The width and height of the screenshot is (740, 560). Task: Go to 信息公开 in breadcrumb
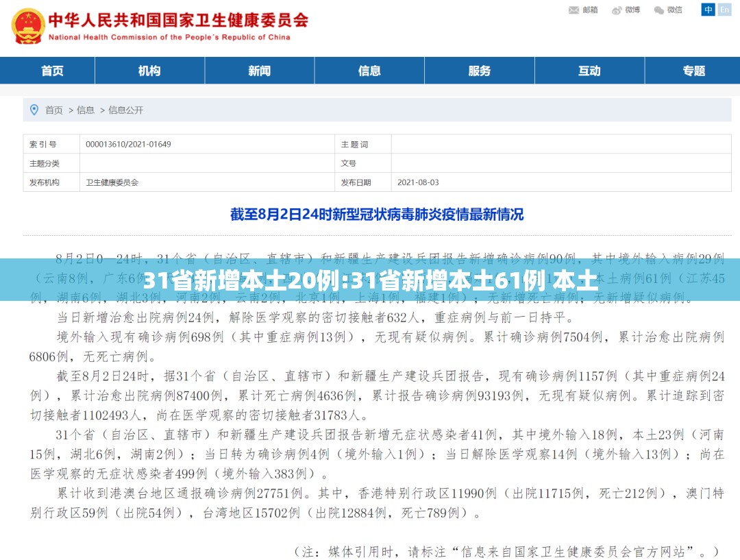point(125,110)
